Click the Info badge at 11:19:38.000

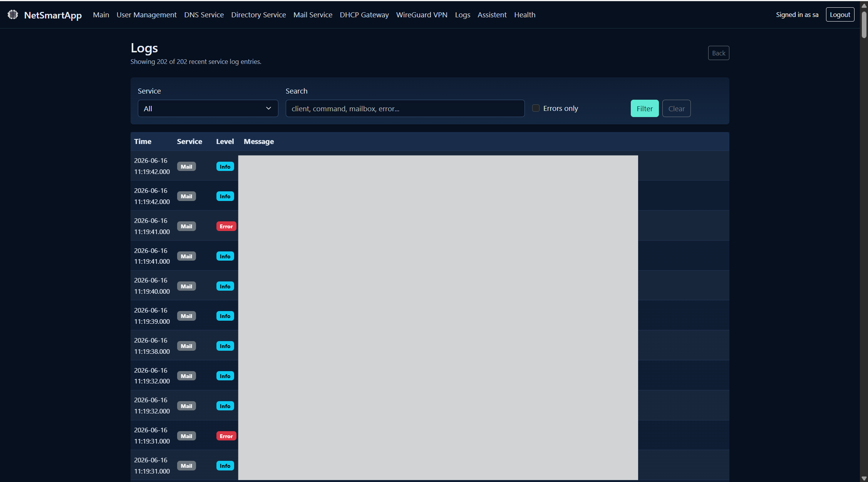(x=225, y=346)
